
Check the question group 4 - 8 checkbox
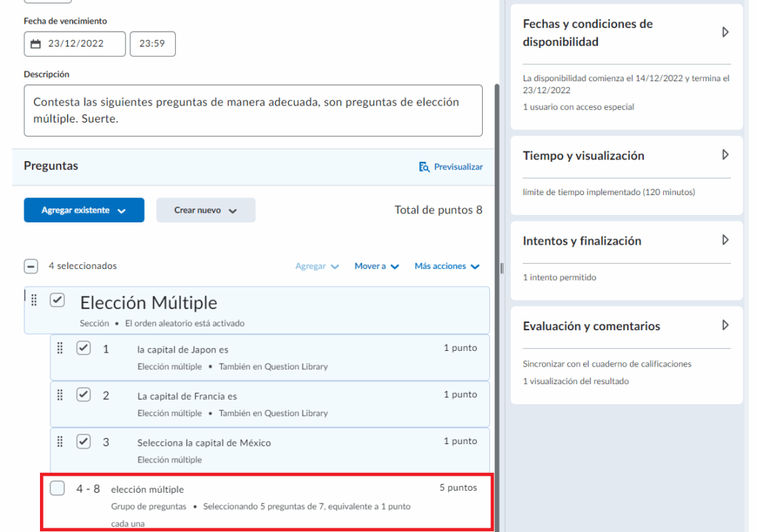(x=58, y=488)
